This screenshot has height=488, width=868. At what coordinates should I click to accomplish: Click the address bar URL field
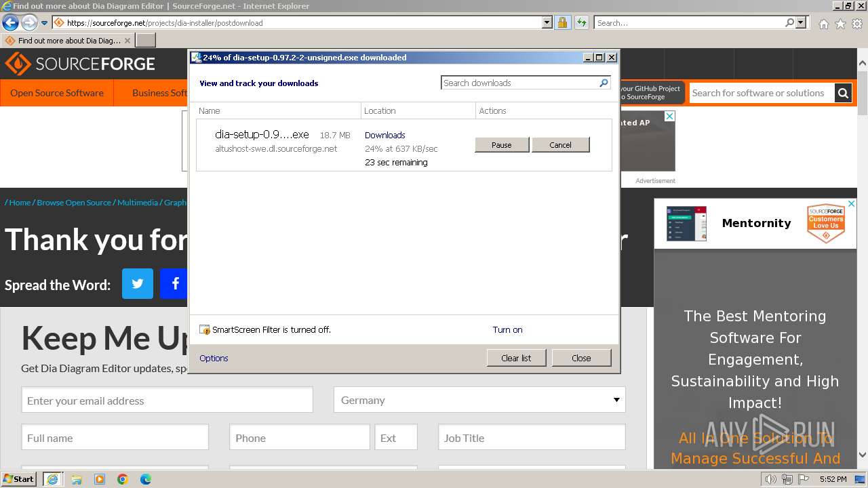coord(297,23)
